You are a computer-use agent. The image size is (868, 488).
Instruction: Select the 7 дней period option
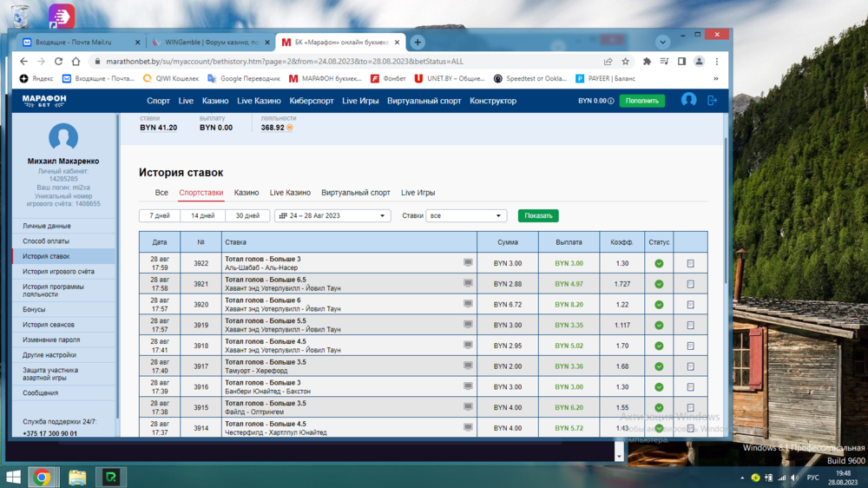[x=160, y=215]
